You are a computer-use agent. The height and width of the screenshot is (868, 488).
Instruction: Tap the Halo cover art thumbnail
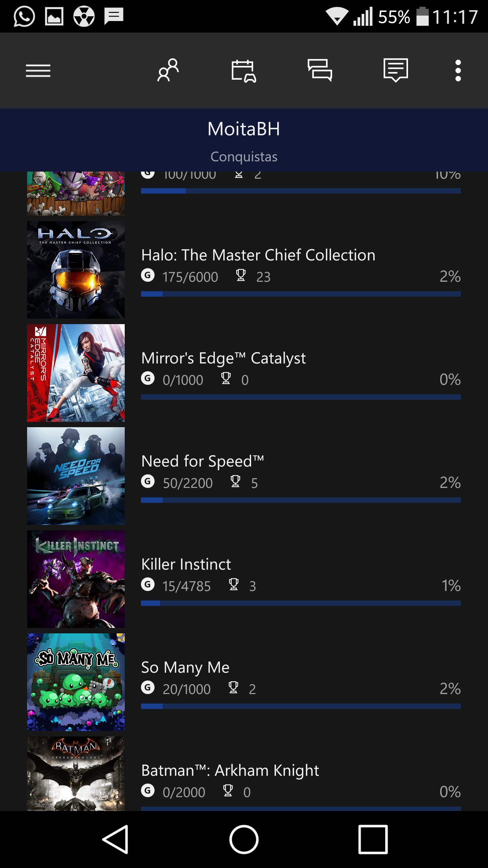click(76, 270)
